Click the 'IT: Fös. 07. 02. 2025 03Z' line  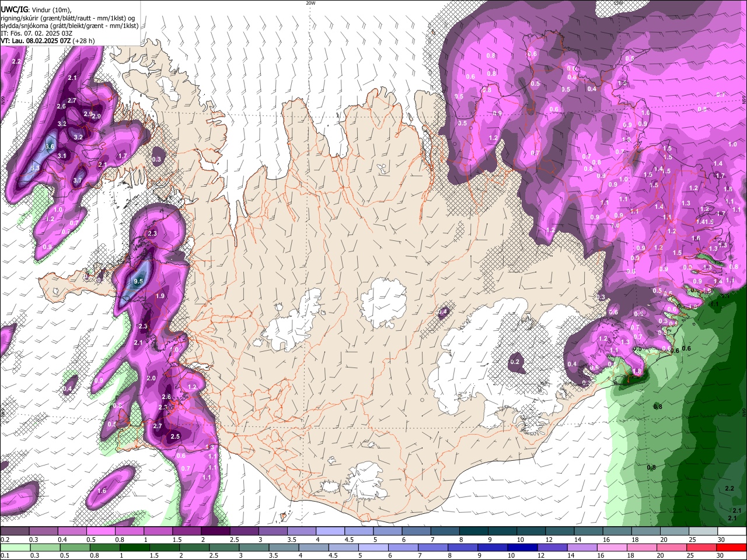(36, 33)
